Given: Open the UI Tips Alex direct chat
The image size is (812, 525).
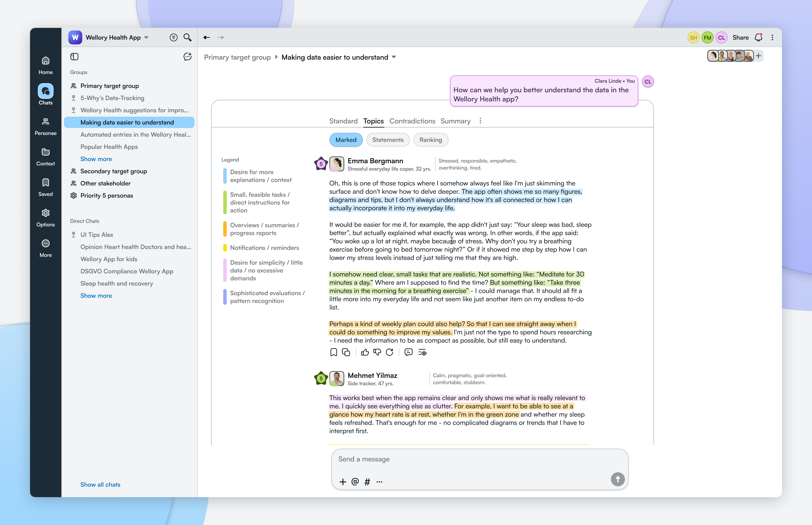Looking at the screenshot, I should [x=97, y=235].
